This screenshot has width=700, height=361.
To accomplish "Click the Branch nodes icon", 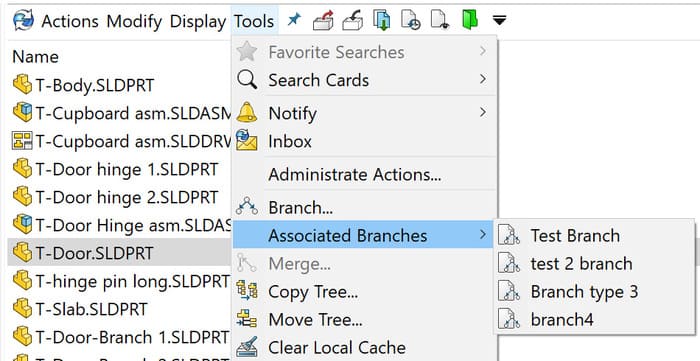I will click(247, 207).
